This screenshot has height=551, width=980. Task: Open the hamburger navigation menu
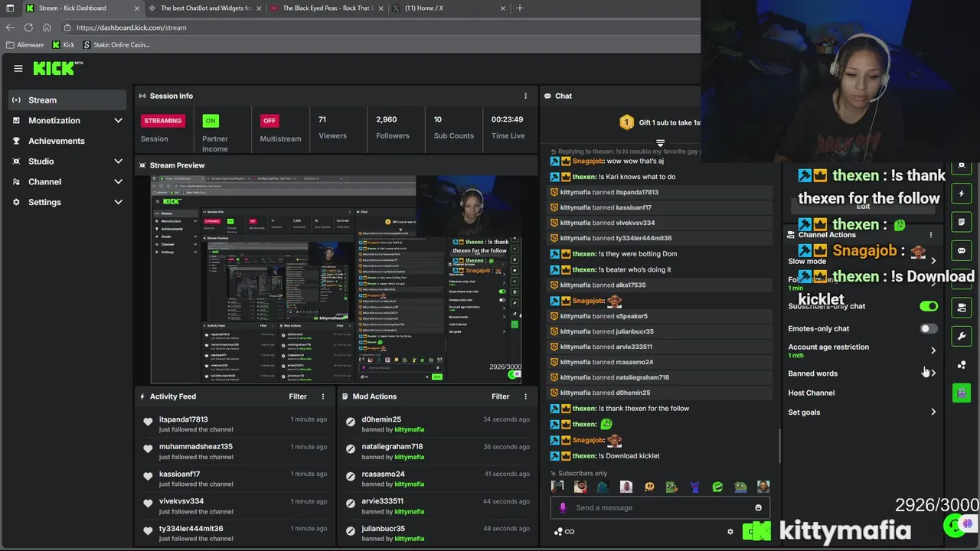[x=18, y=68]
